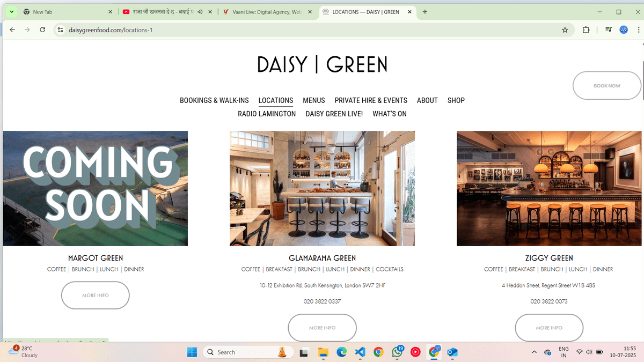
Task: Open the MENUS navigation item
Action: click(314, 100)
